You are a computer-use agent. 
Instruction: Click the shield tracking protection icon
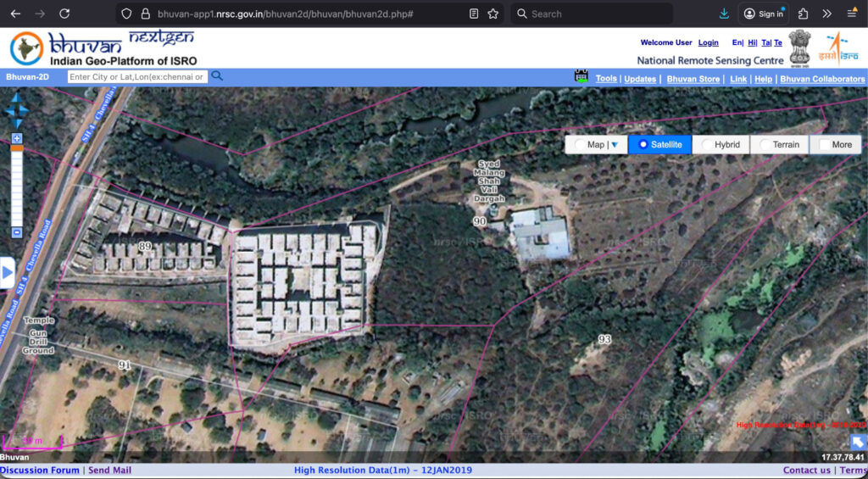pyautogui.click(x=126, y=14)
